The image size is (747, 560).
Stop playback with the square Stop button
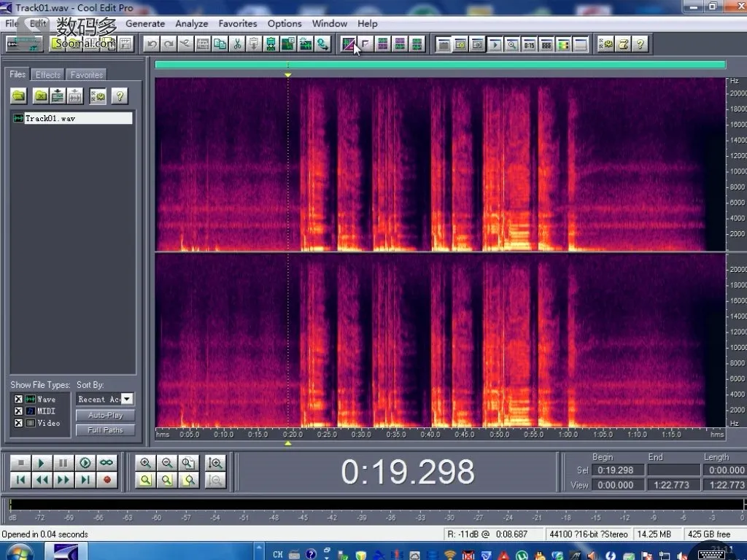pyautogui.click(x=20, y=462)
